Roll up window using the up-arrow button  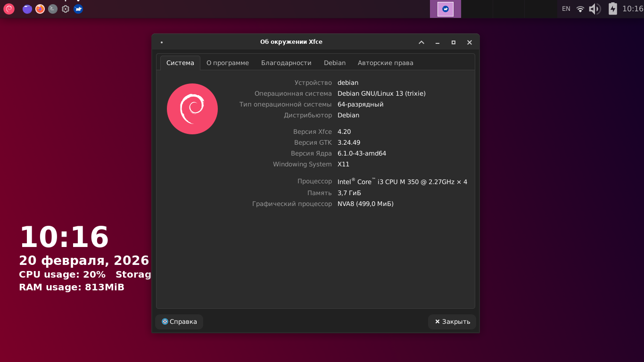coord(421,42)
